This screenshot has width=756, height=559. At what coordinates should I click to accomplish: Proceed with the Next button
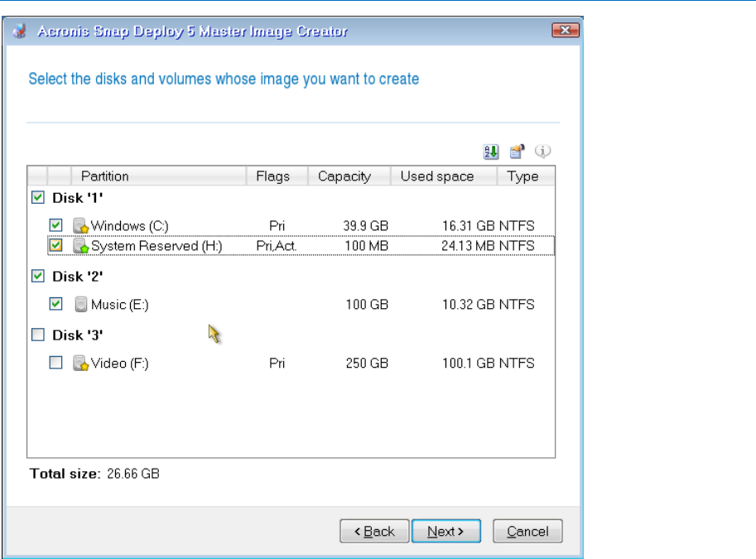(446, 531)
